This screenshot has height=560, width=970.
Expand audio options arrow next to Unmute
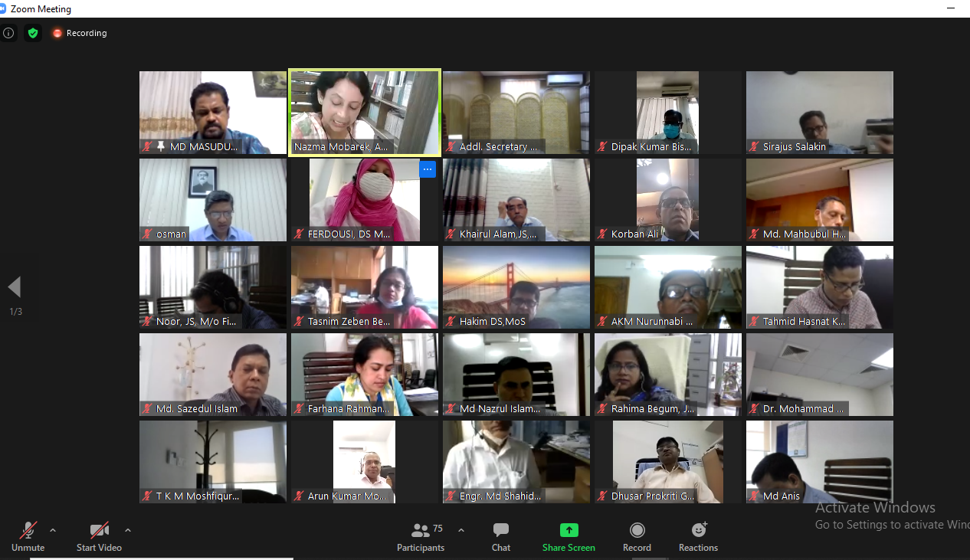point(53,530)
